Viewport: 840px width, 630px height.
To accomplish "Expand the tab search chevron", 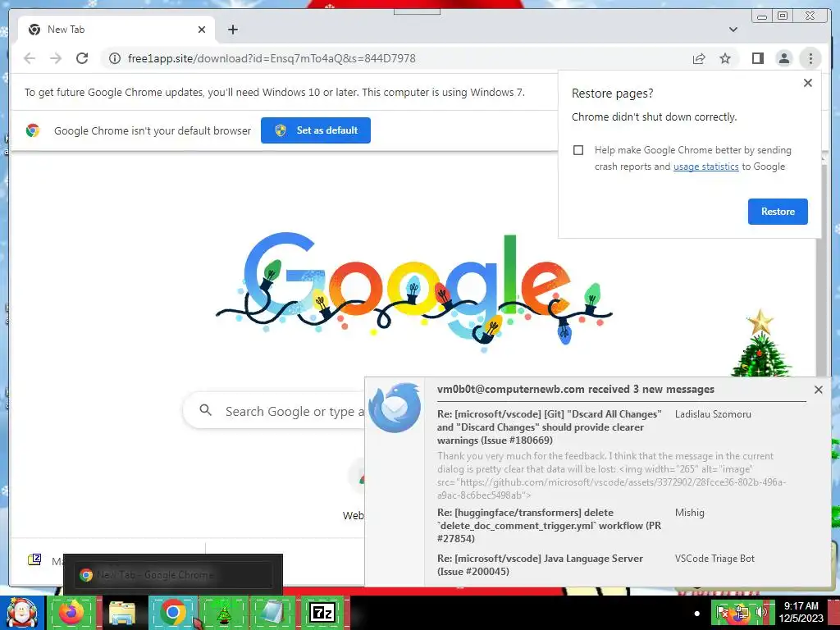I will [x=733, y=30].
